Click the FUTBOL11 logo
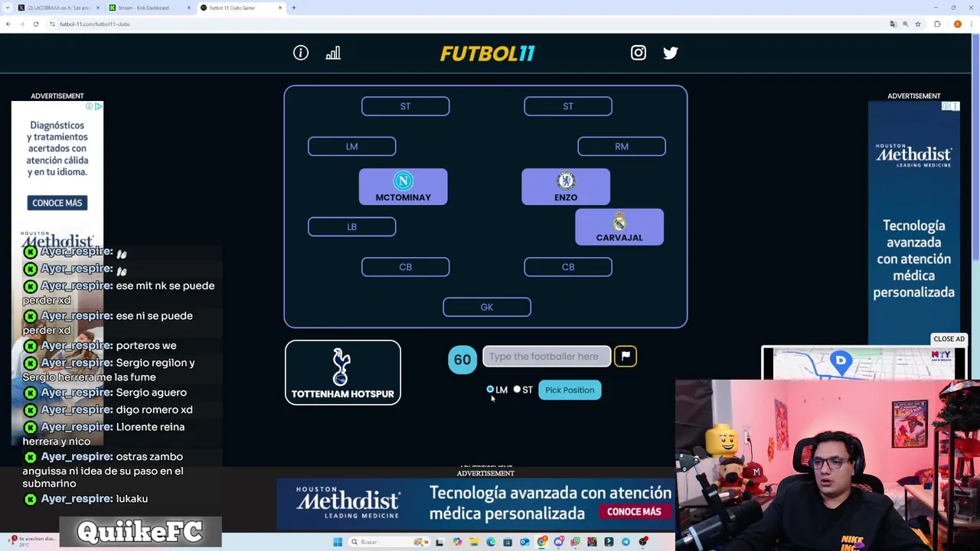 [x=487, y=54]
